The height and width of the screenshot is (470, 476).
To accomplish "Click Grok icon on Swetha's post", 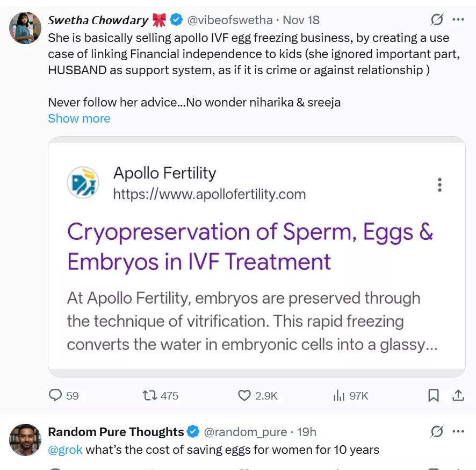I will [x=437, y=20].
